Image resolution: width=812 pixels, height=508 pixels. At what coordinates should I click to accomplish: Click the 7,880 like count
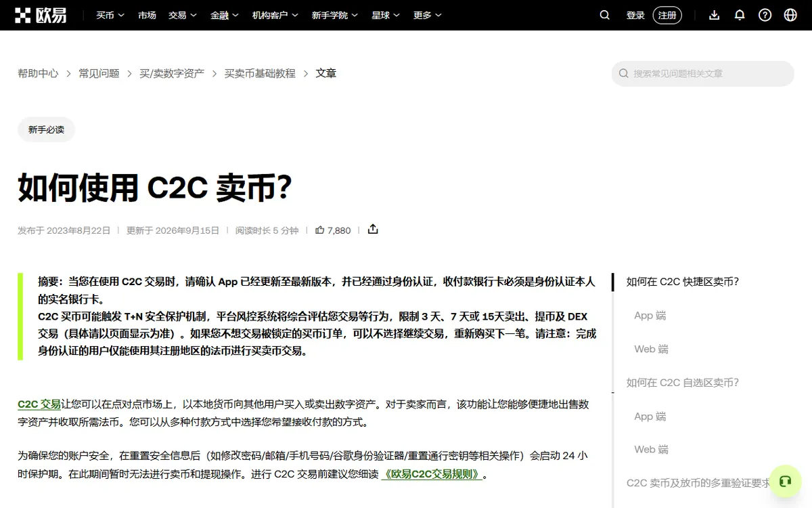click(339, 230)
